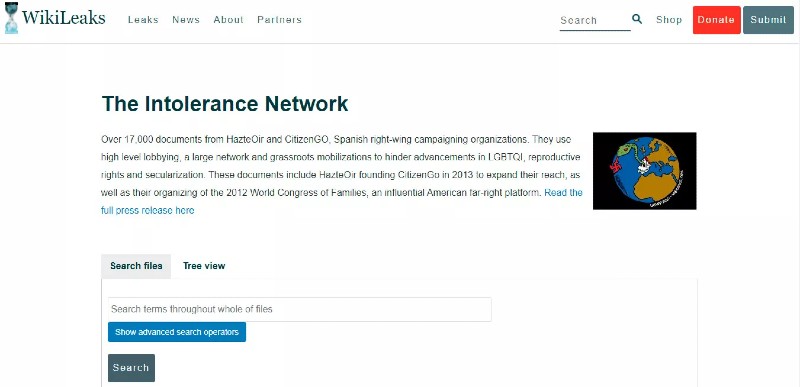The width and height of the screenshot is (800, 387).
Task: Show advanced search operators
Action: tap(177, 332)
